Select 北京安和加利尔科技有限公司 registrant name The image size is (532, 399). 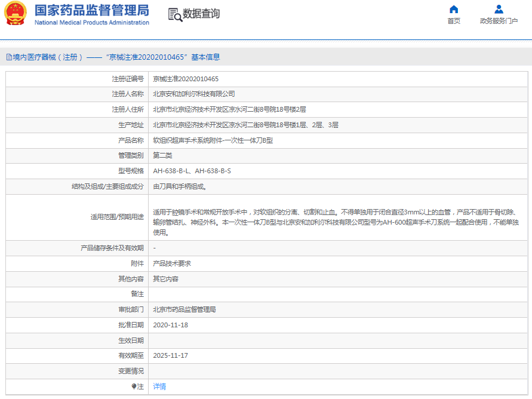[193, 94]
